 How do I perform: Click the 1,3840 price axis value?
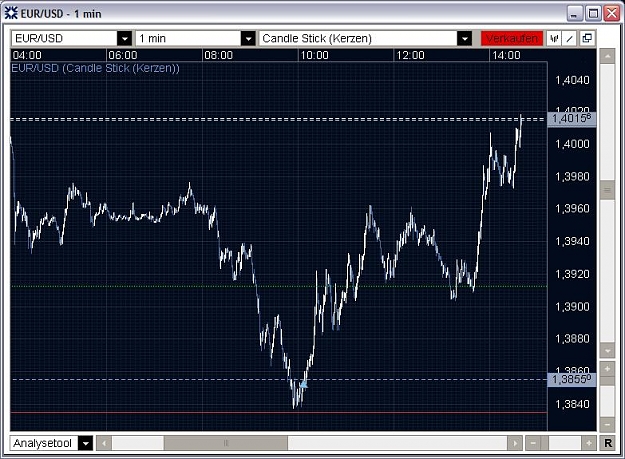pos(572,404)
